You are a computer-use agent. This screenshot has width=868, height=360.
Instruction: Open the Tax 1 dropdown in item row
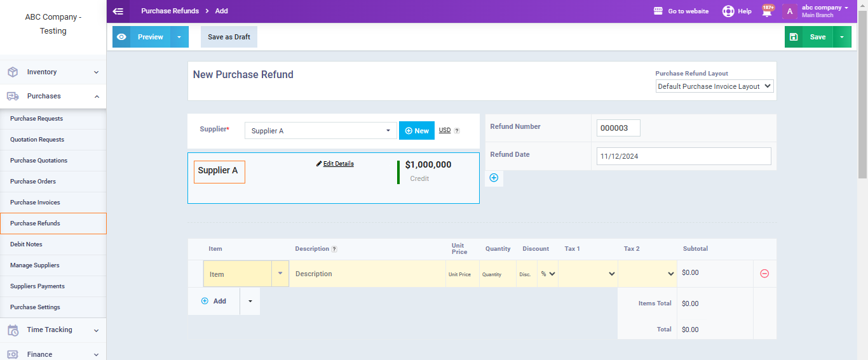(587, 274)
